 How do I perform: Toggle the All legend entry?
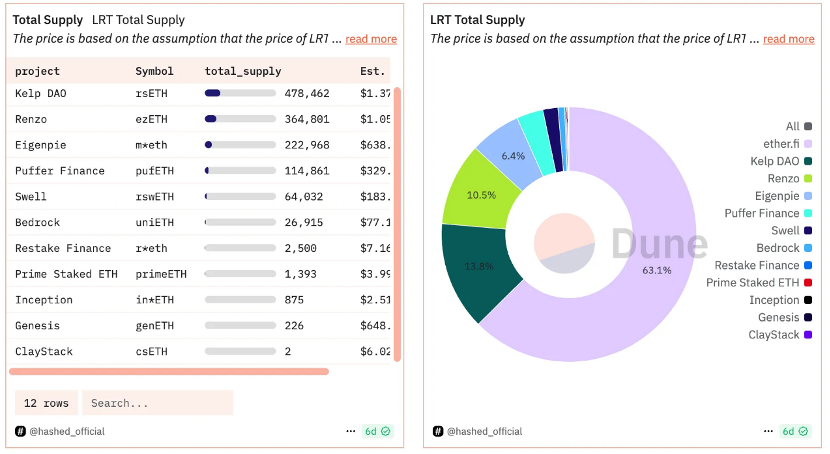tap(799, 126)
